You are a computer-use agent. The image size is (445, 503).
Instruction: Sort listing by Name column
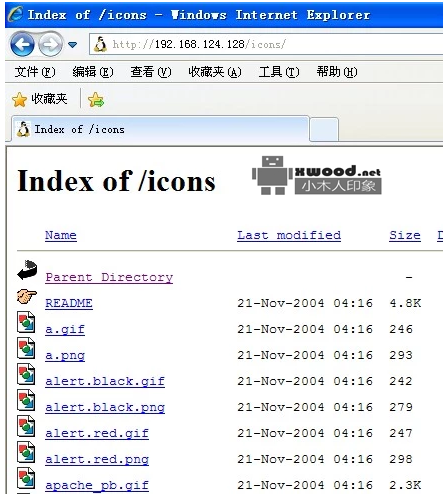tap(61, 235)
